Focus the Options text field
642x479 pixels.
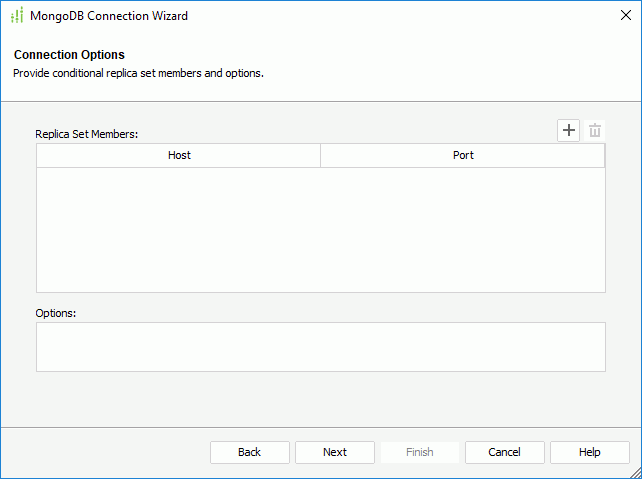320,347
